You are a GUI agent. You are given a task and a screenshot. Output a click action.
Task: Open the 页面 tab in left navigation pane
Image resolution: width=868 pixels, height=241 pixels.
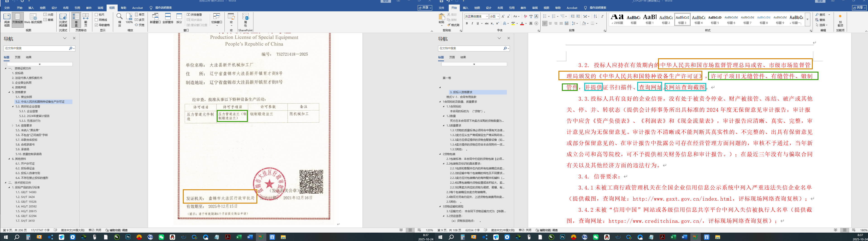click(17, 57)
